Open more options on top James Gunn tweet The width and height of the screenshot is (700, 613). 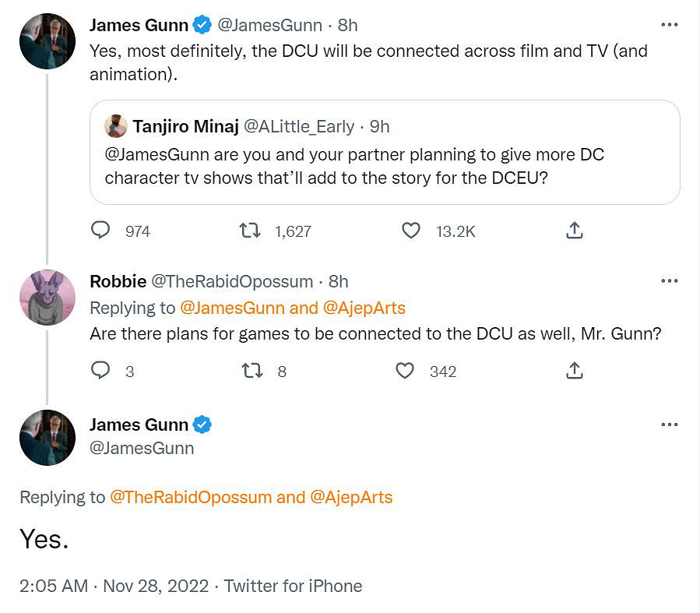[669, 25]
